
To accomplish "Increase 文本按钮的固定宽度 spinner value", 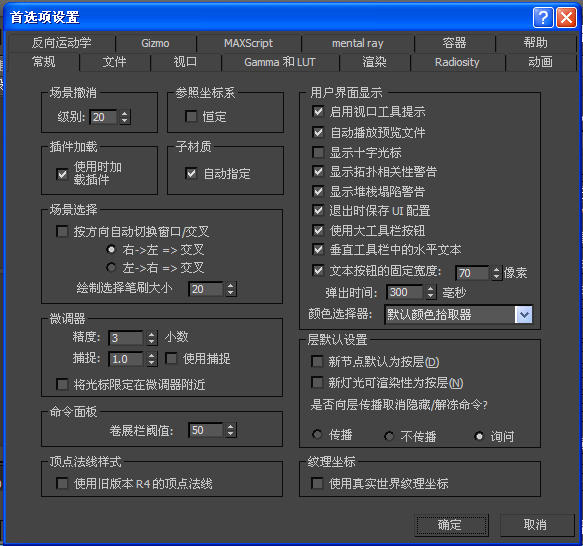I will tap(496, 270).
